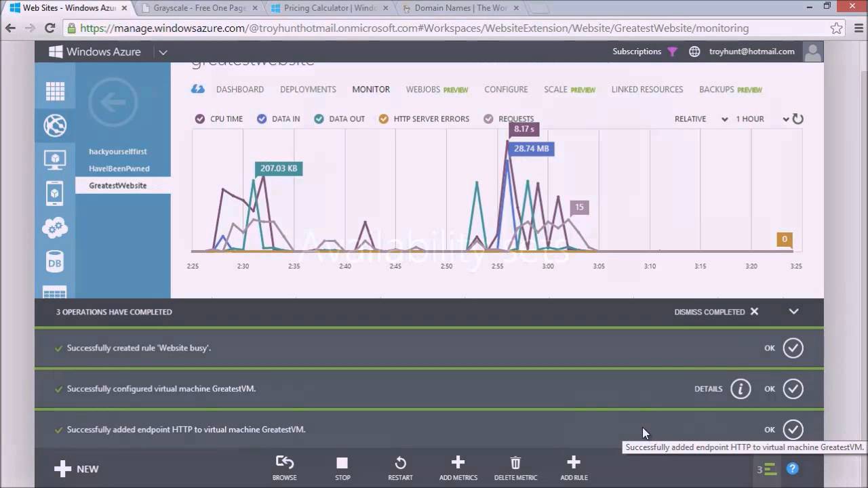Open Mobile Services phone icon in sidebar

tap(55, 194)
